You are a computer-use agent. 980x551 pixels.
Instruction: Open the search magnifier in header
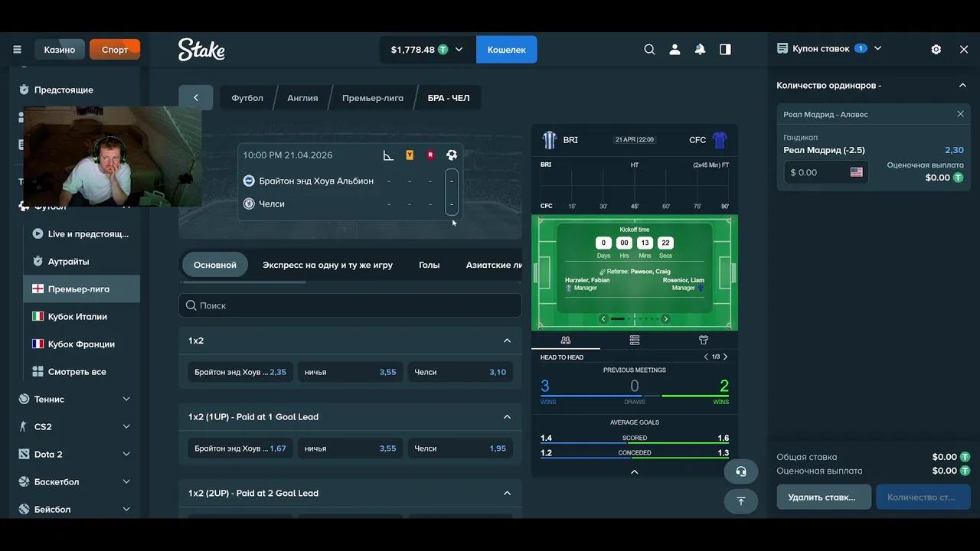(x=649, y=50)
